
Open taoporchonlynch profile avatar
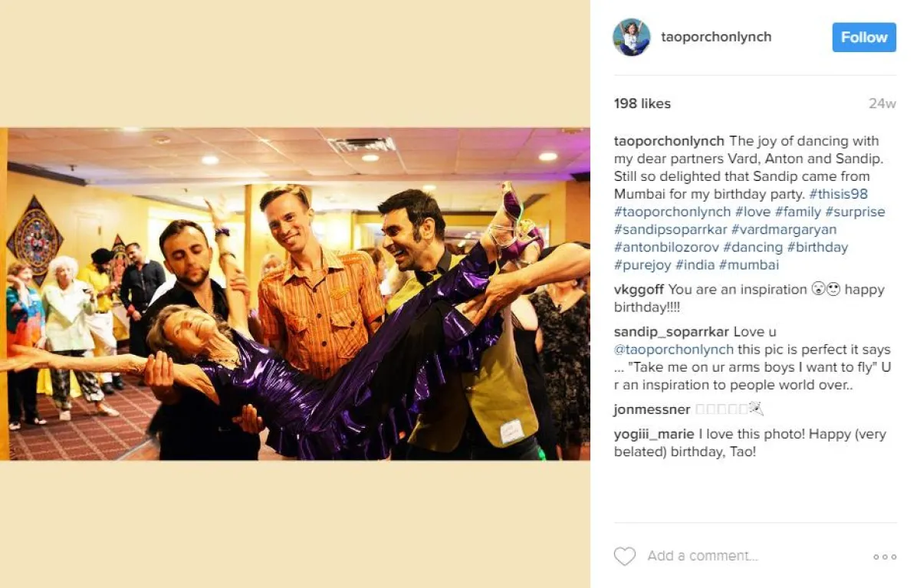point(632,37)
